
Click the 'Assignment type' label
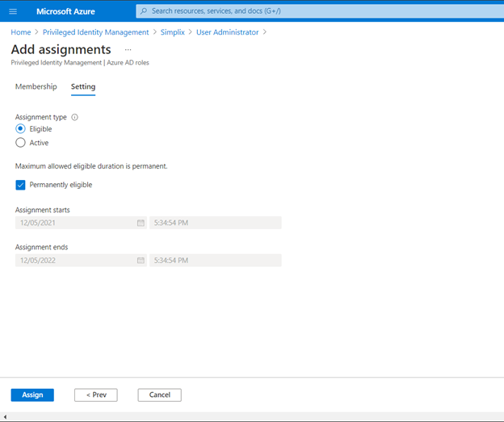41,117
